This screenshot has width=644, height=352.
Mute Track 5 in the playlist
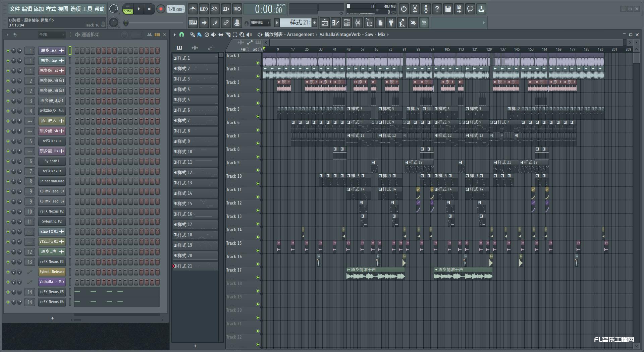point(258,116)
